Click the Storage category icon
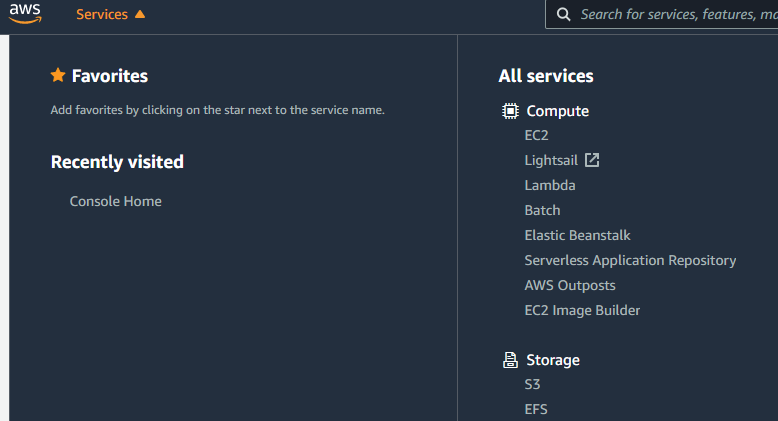The image size is (778, 421). pyautogui.click(x=510, y=360)
